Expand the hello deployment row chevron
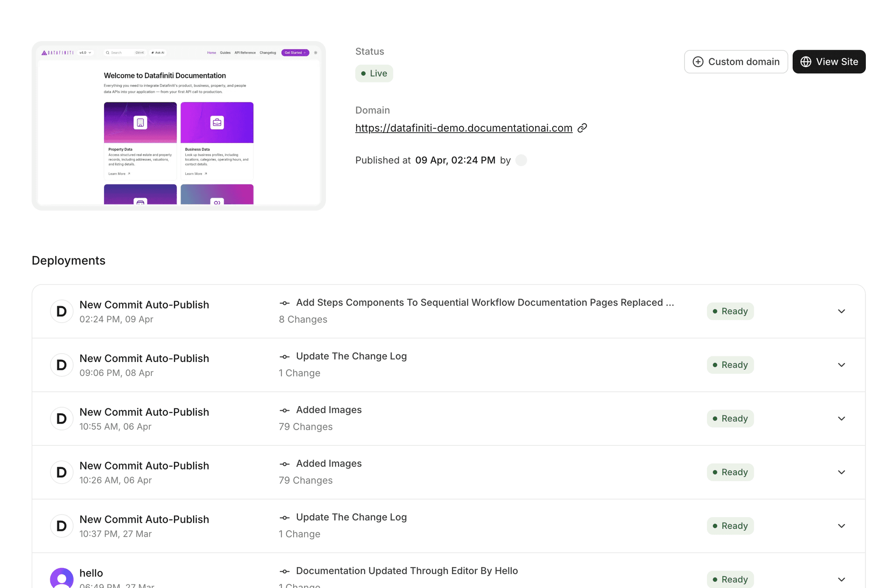 [x=841, y=580]
